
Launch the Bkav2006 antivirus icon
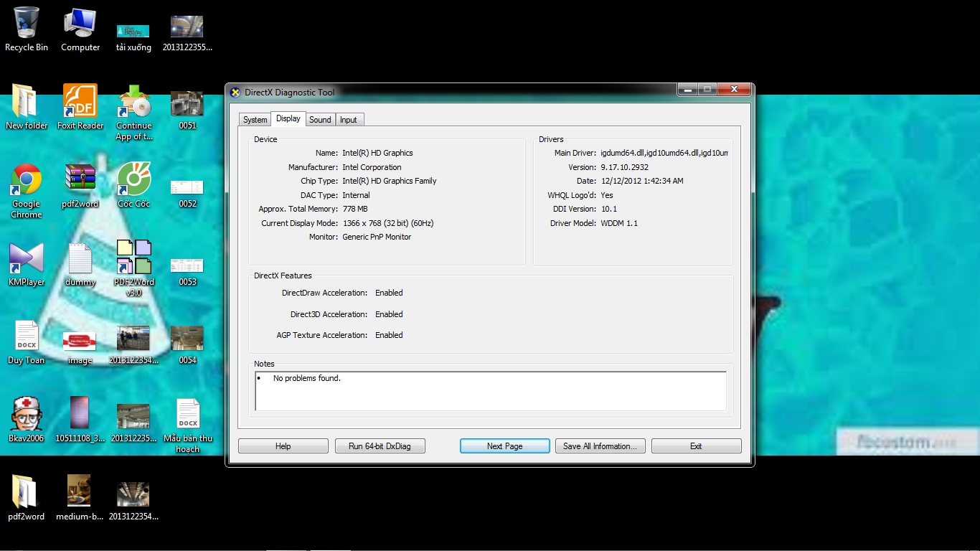(x=27, y=415)
